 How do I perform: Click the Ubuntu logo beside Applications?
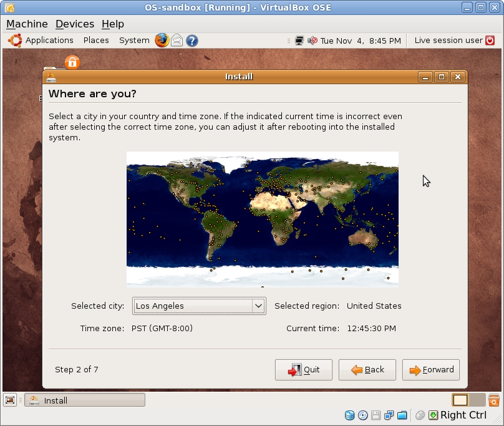point(15,41)
